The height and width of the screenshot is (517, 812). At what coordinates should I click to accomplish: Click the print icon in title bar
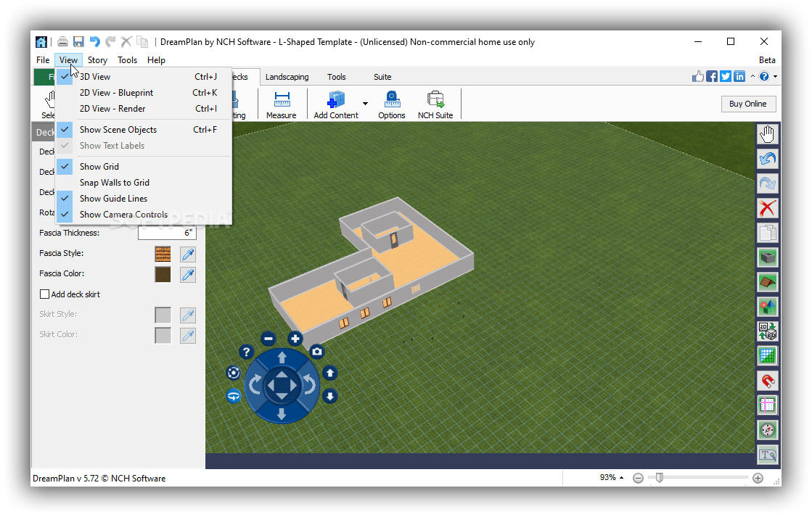pyautogui.click(x=62, y=42)
